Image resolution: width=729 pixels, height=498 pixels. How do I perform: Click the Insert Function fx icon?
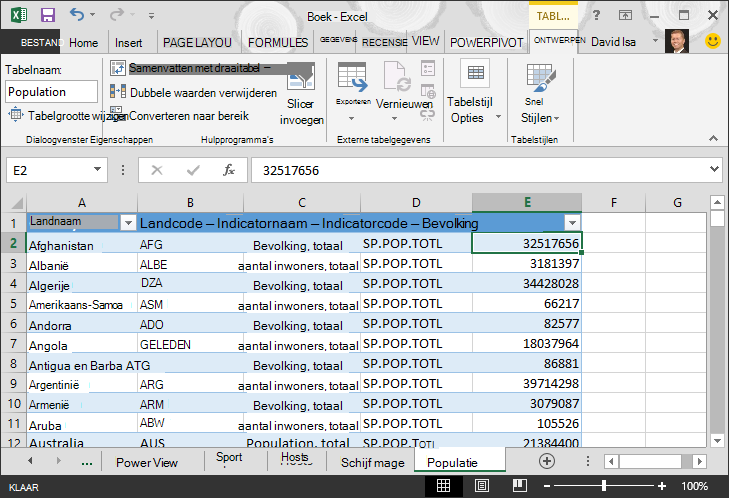(x=229, y=170)
